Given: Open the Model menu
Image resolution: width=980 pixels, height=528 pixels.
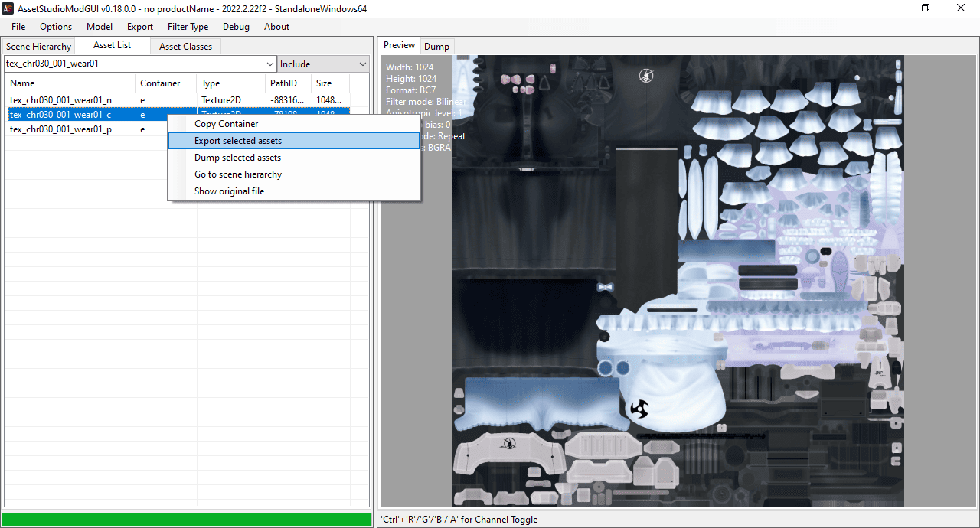Looking at the screenshot, I should click(100, 27).
